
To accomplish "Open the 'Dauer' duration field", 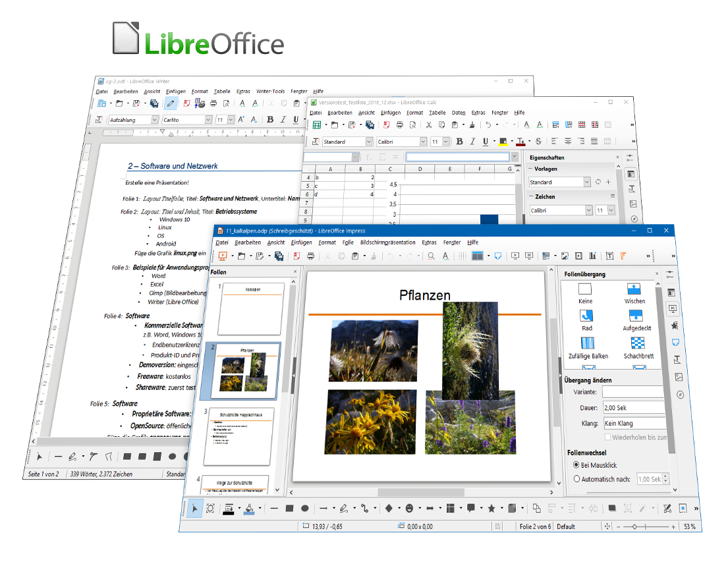I will pos(634,408).
